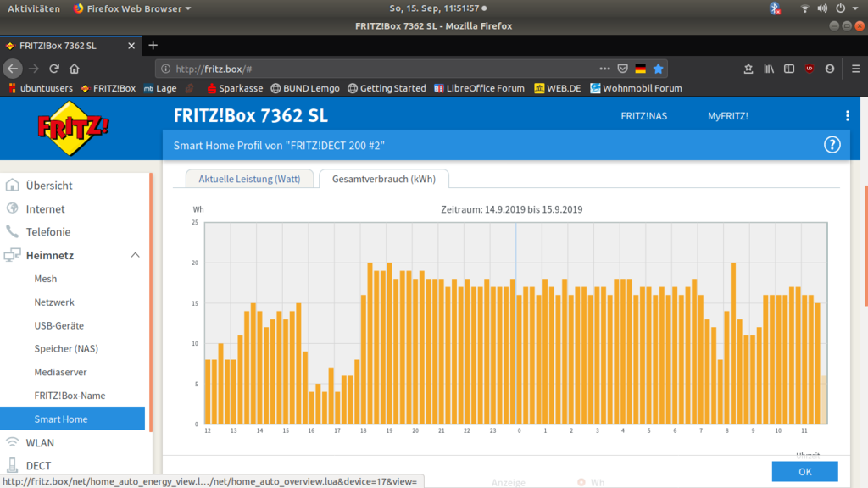
Task: Click the Wi-Fi icon in top bar
Action: [805, 8]
